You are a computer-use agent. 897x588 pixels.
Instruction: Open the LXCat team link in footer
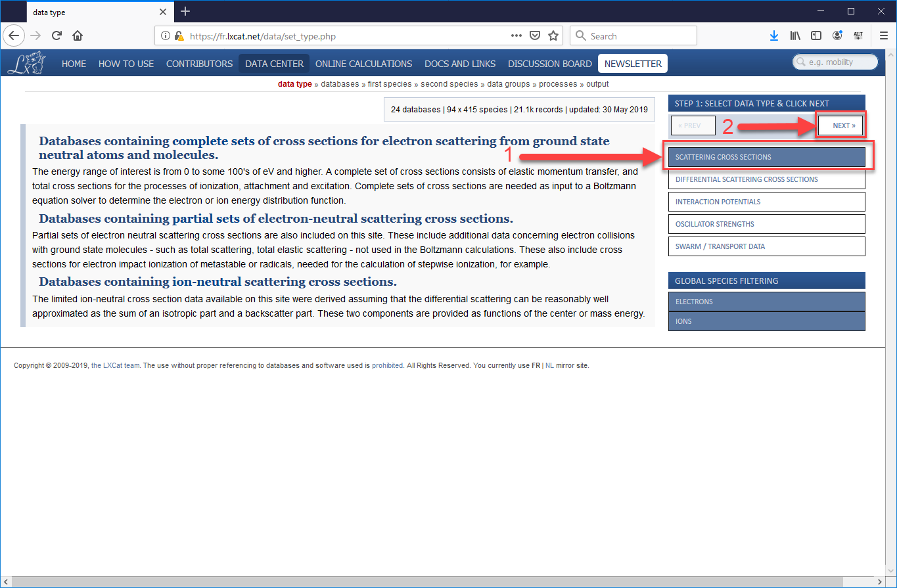pos(115,366)
